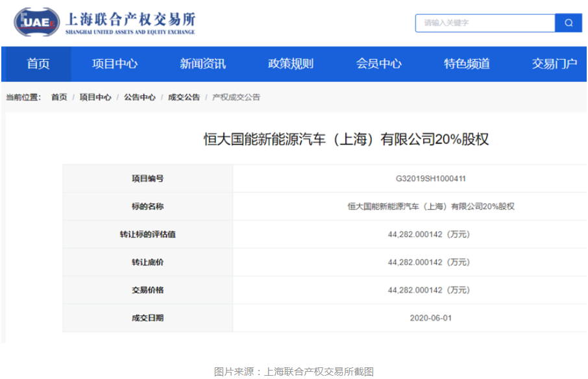
Task: Go to 首页 in the breadcrumb
Action: click(59, 97)
